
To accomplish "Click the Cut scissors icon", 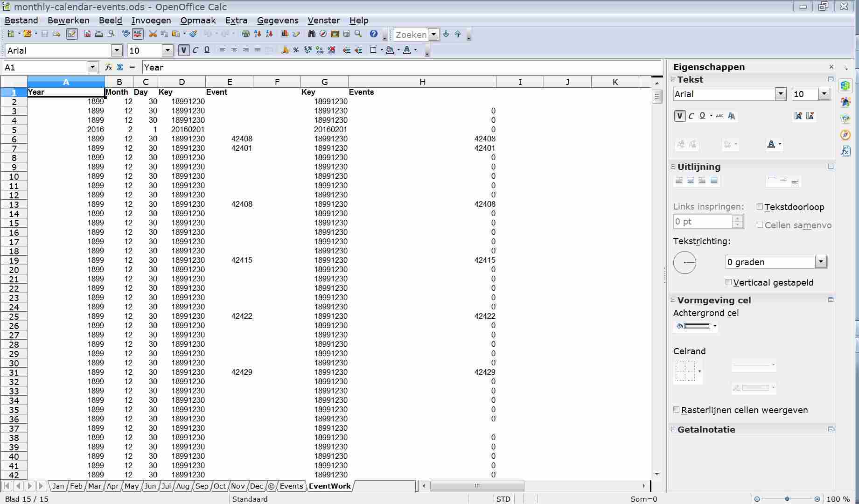I will pyautogui.click(x=153, y=34).
